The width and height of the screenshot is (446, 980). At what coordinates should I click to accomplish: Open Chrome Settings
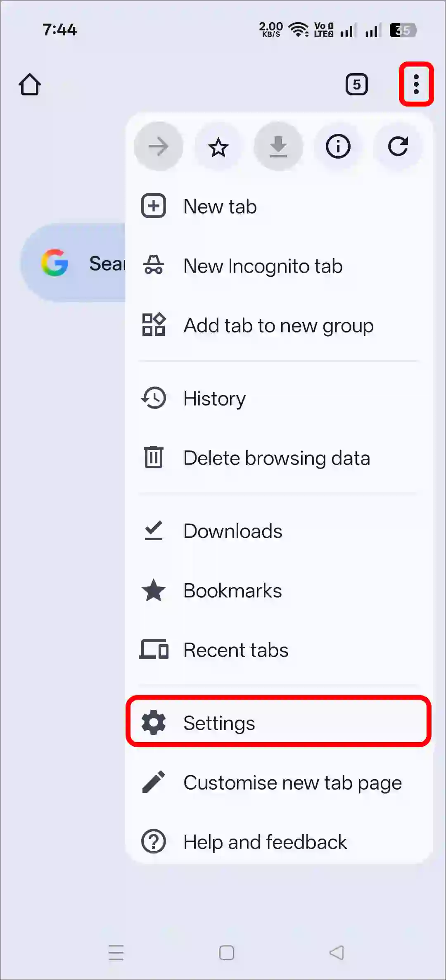point(219,723)
